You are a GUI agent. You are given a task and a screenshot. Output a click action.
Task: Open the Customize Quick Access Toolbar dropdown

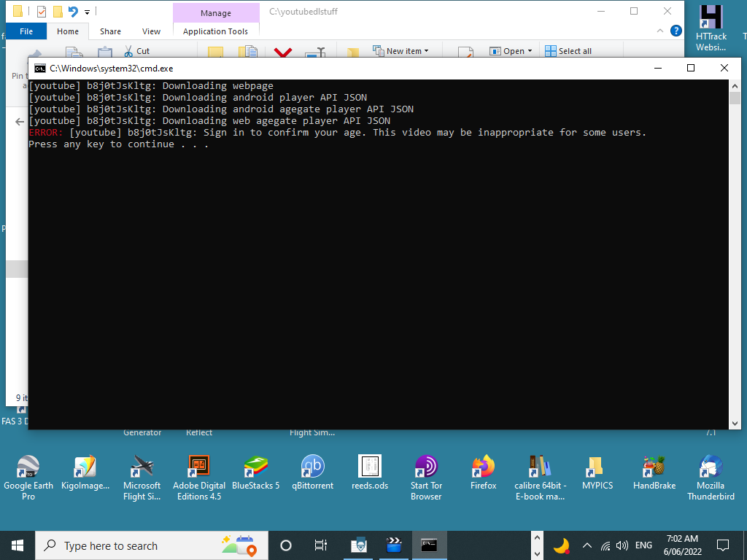click(88, 12)
